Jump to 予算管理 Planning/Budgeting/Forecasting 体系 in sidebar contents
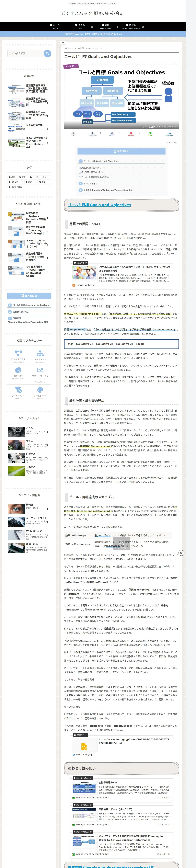 click(x=28, y=320)
